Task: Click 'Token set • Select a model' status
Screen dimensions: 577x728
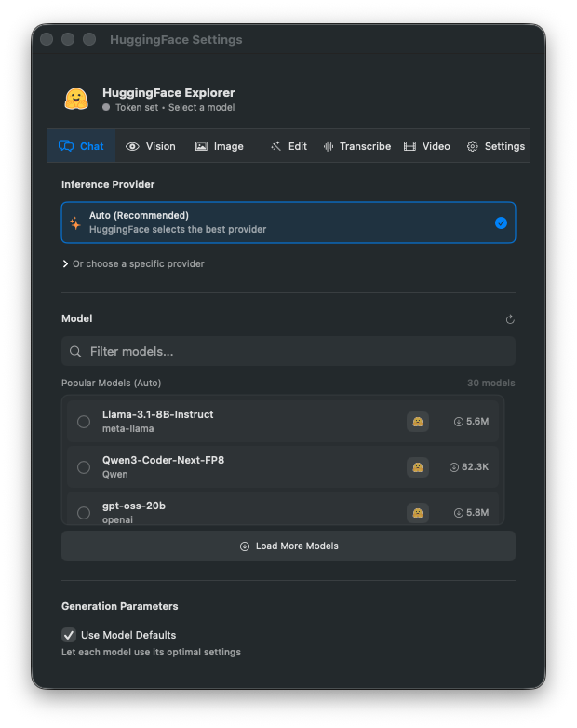Action: click(x=175, y=107)
